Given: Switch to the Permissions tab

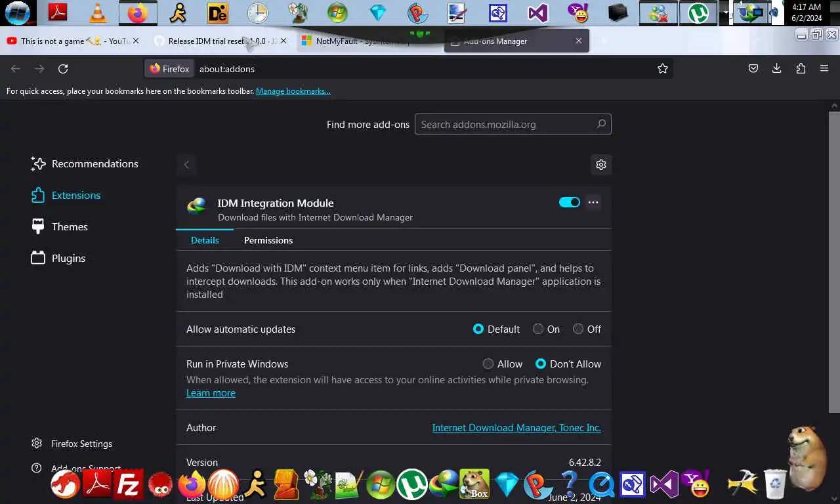Looking at the screenshot, I should pos(268,240).
